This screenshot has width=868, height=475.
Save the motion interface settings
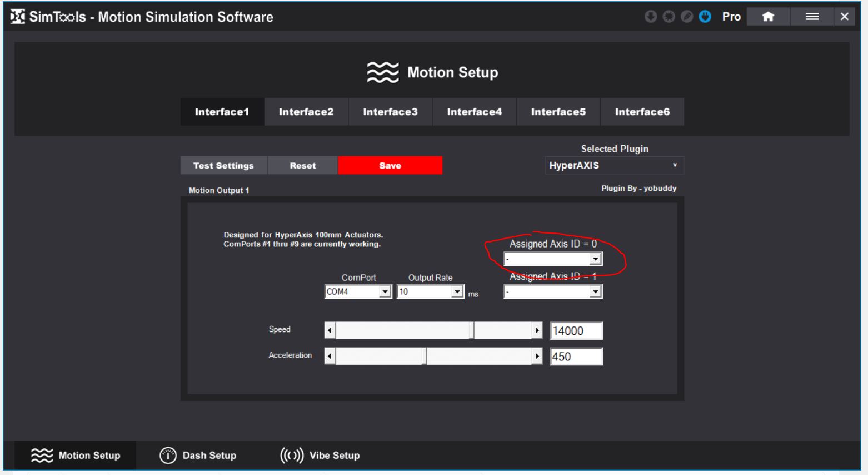390,166
